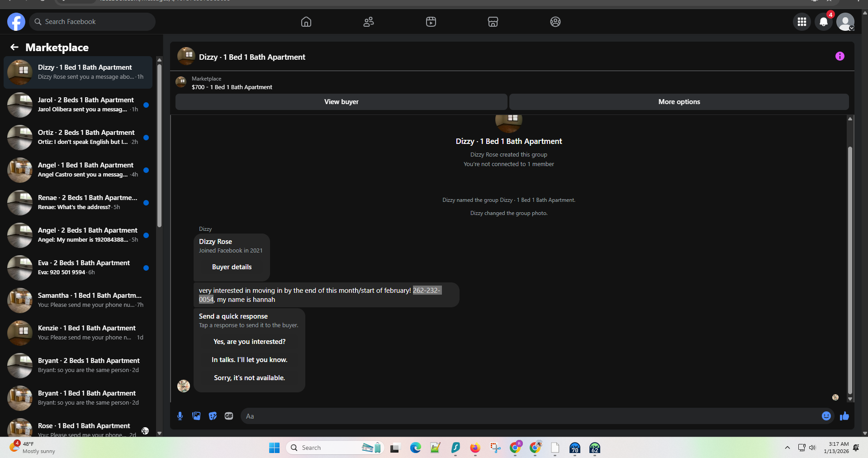Open the Dizzy 1 Bed 1 Bath conversation
The height and width of the screenshot is (458, 868).
[78, 72]
